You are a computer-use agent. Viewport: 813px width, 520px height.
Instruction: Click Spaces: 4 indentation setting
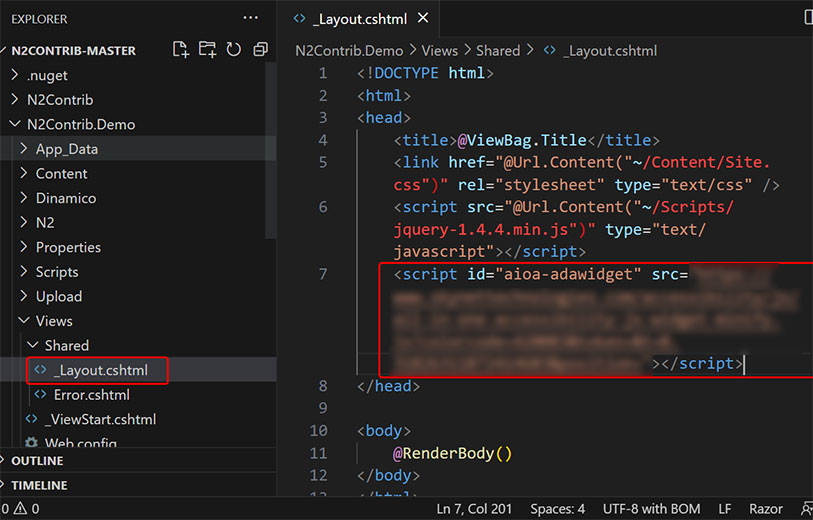[x=557, y=509]
